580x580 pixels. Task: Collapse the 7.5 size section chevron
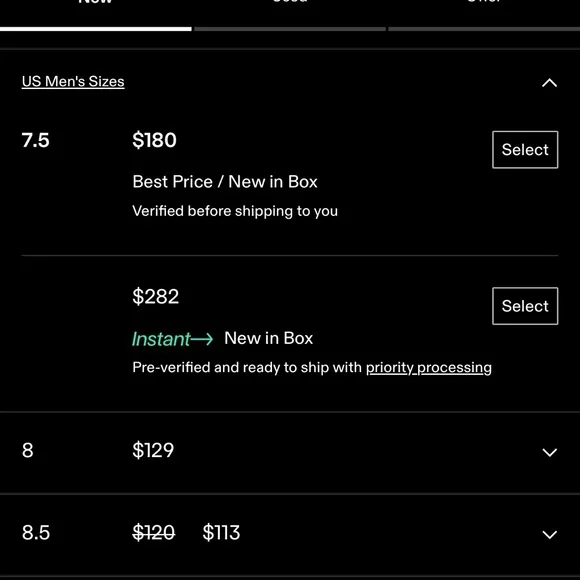549,82
